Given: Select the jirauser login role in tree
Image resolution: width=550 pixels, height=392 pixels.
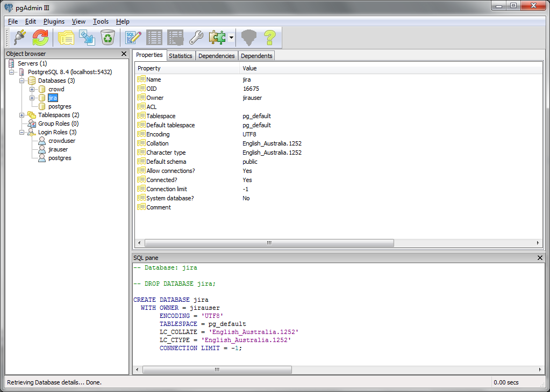Looking at the screenshot, I should [x=58, y=149].
